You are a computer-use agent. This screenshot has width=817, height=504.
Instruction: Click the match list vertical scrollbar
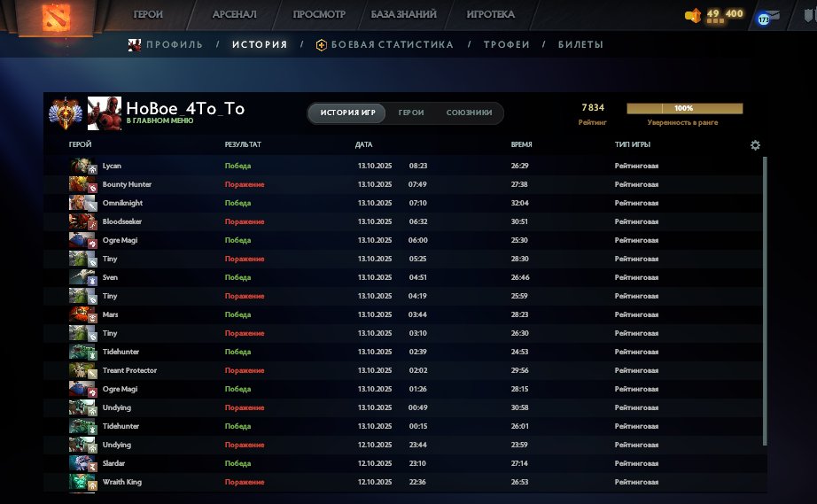point(766,301)
